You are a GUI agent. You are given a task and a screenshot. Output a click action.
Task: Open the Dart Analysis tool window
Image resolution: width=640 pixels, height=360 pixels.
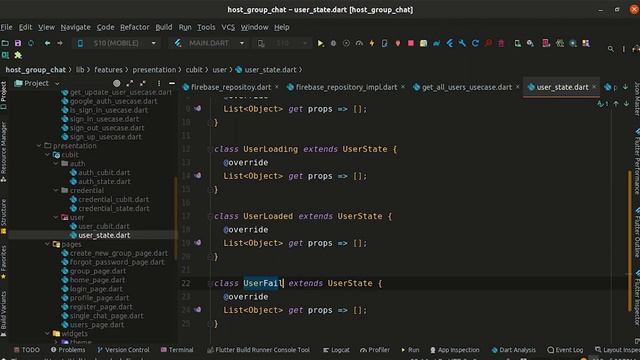point(513,350)
